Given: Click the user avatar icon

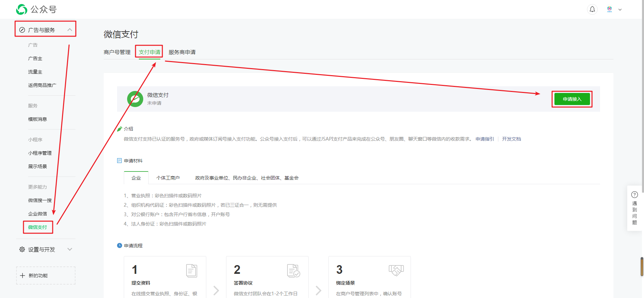Looking at the screenshot, I should [609, 9].
